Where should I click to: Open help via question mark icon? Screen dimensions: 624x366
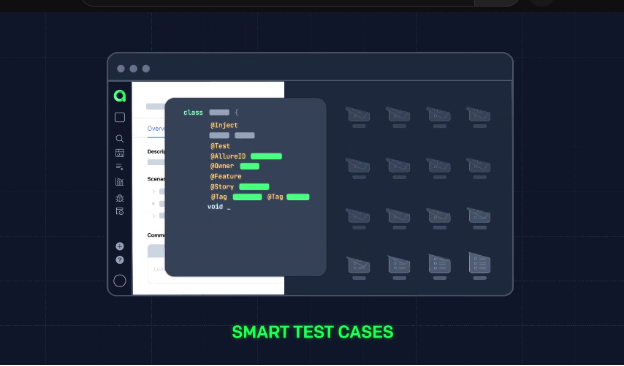(x=119, y=260)
